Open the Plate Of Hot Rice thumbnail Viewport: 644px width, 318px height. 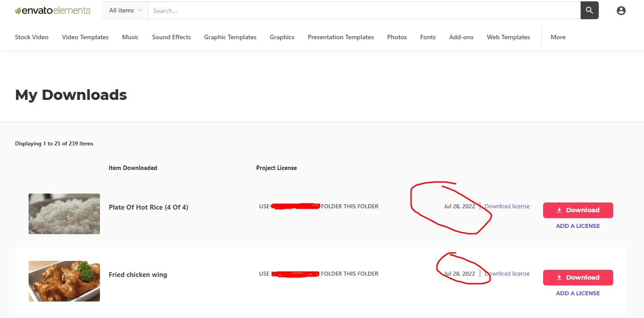pyautogui.click(x=64, y=214)
